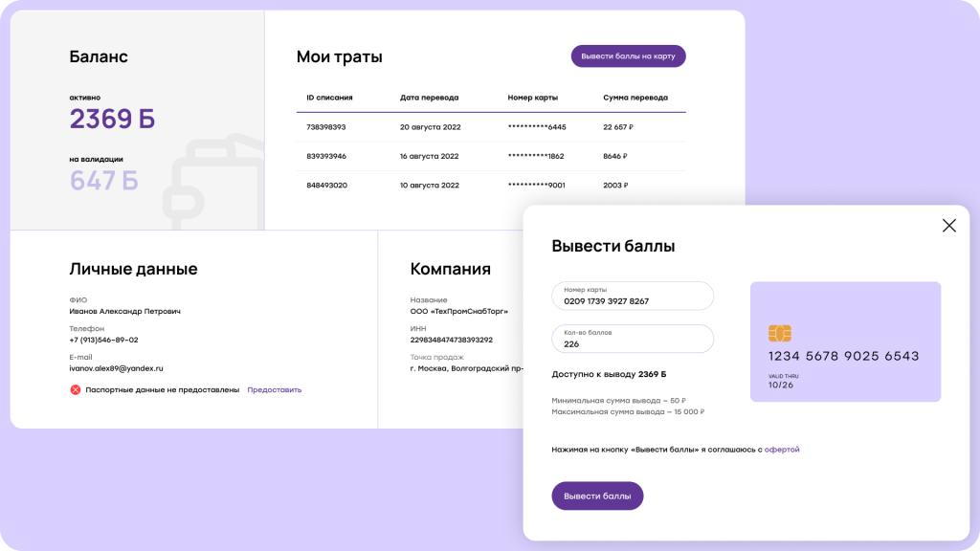
Task: Click the ID списания column header
Action: point(329,98)
